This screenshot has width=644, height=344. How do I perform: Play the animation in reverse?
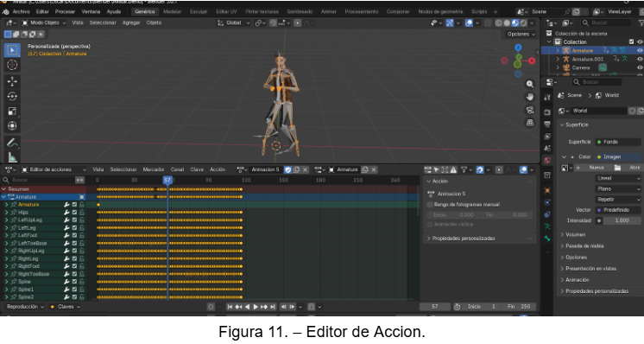(x=247, y=307)
